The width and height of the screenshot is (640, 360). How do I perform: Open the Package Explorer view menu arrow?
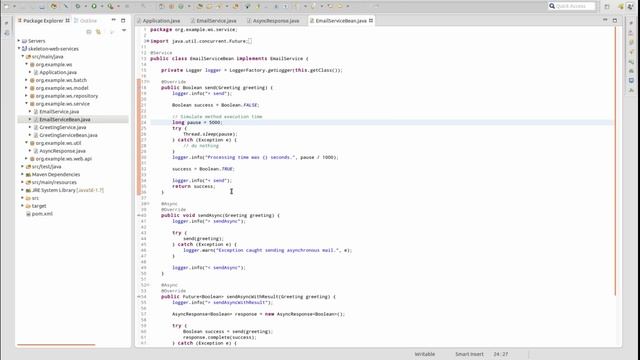click(x=124, y=31)
